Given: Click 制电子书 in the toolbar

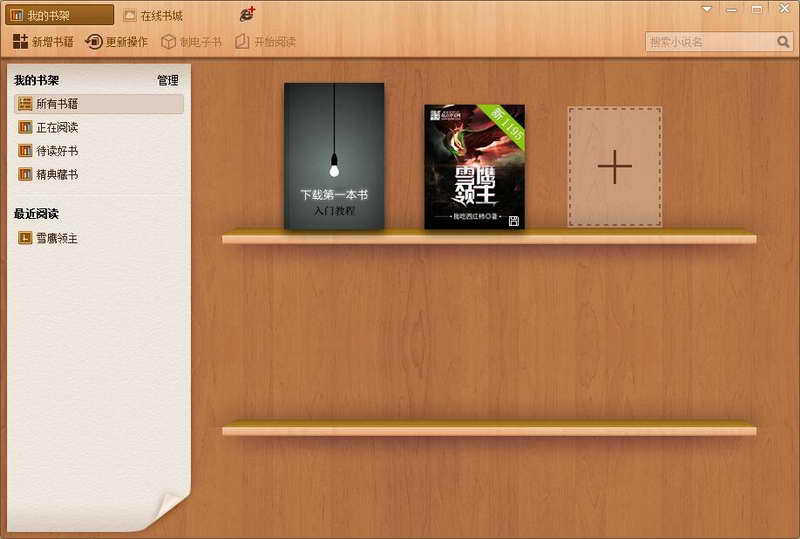Looking at the screenshot, I should pyautogui.click(x=191, y=41).
